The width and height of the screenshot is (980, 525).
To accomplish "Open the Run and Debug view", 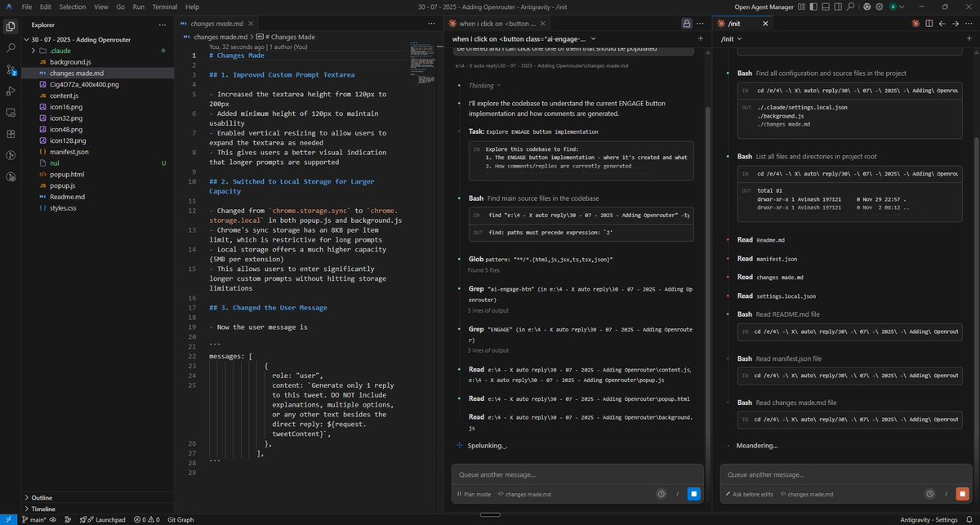I will pos(11,91).
